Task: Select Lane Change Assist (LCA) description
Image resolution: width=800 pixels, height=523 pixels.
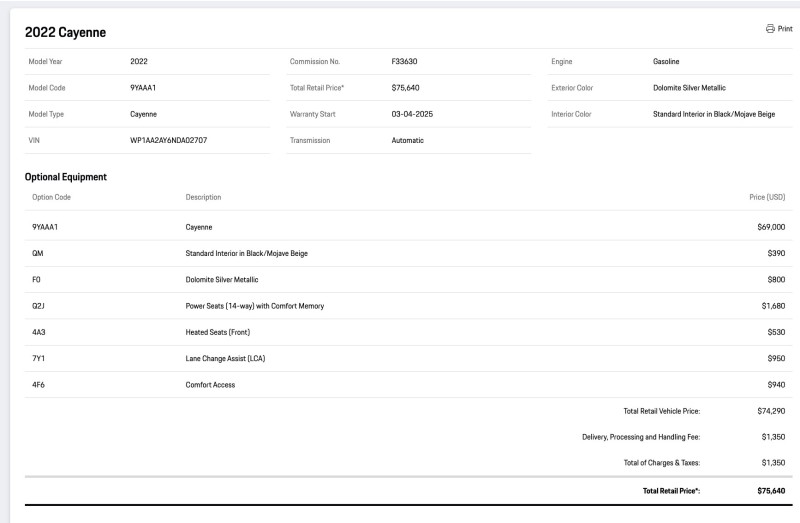Action: point(225,359)
